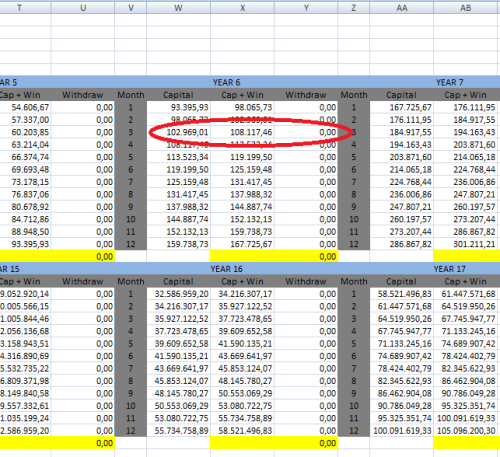Select cell 32.586.959,20 in Year 16
Screen dimensions: 500x457
tap(178, 294)
